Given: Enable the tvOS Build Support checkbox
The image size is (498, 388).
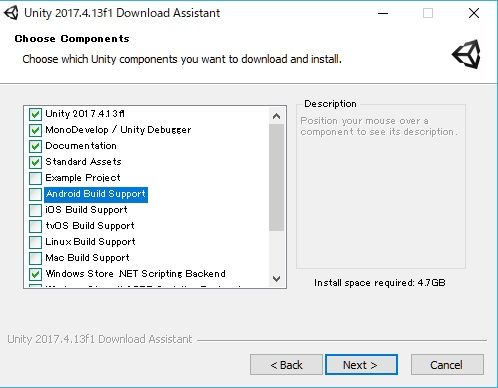Looking at the screenshot, I should [x=35, y=226].
